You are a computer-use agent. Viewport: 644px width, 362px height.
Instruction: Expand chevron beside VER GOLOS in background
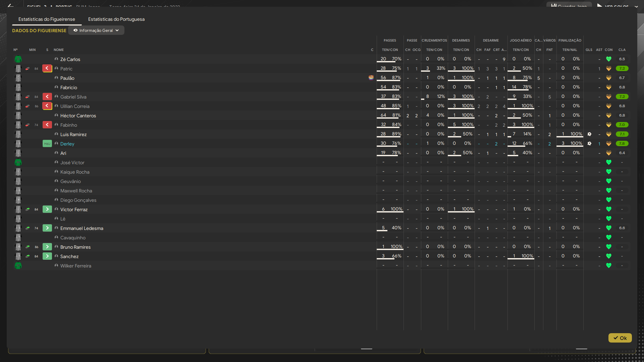click(x=636, y=6)
